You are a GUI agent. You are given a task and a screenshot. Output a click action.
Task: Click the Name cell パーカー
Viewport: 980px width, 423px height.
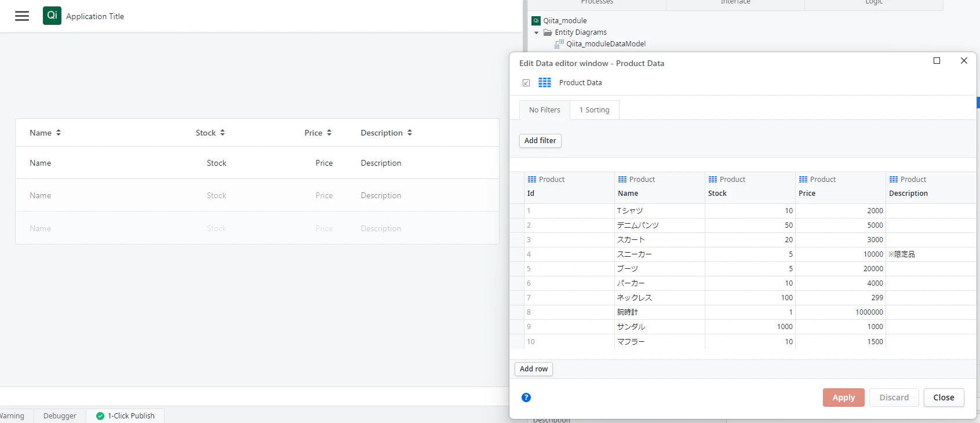pyautogui.click(x=660, y=283)
